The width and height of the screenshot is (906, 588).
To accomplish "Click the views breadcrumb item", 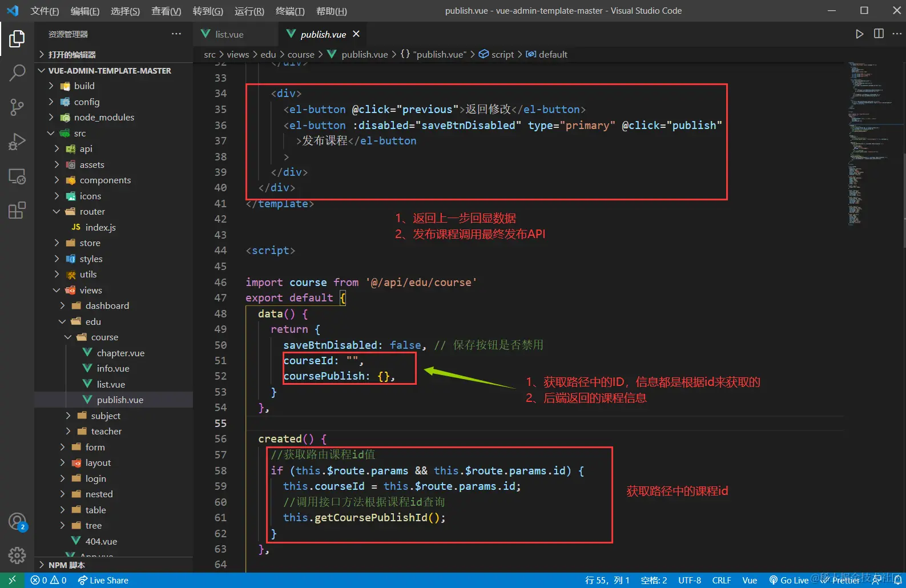I will pyautogui.click(x=238, y=54).
